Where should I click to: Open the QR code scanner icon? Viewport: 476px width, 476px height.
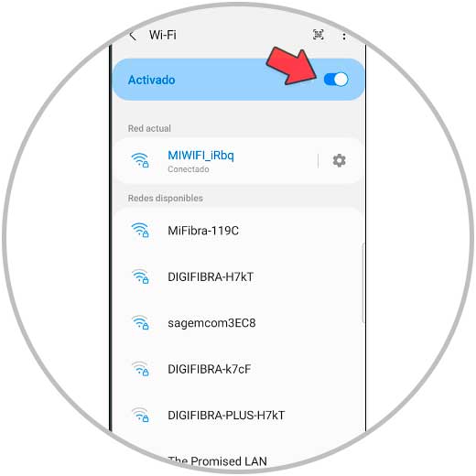[319, 35]
